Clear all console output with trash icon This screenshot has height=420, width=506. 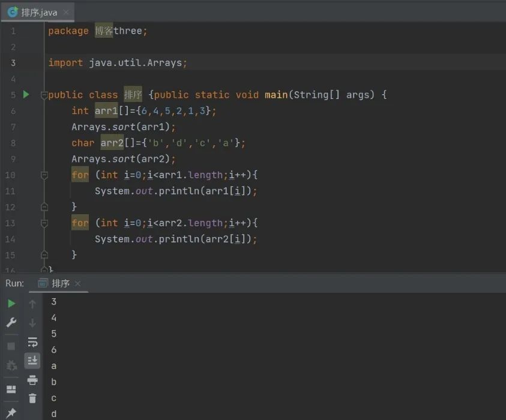point(32,398)
